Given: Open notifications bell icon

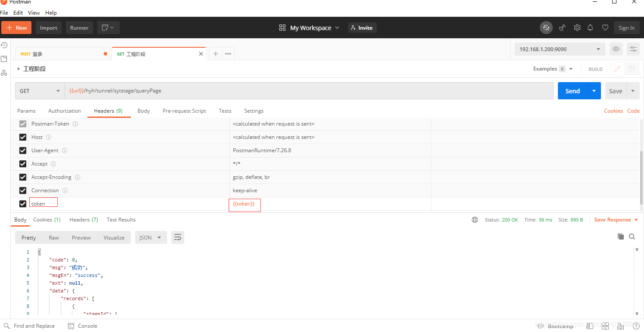Looking at the screenshot, I should (x=590, y=28).
